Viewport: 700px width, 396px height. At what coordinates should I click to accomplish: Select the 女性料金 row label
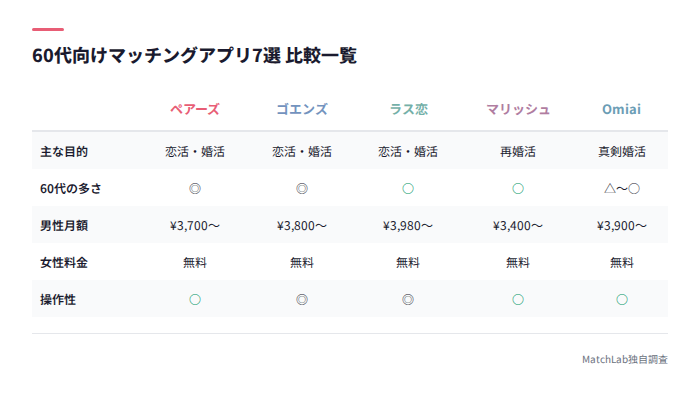pyautogui.click(x=64, y=263)
